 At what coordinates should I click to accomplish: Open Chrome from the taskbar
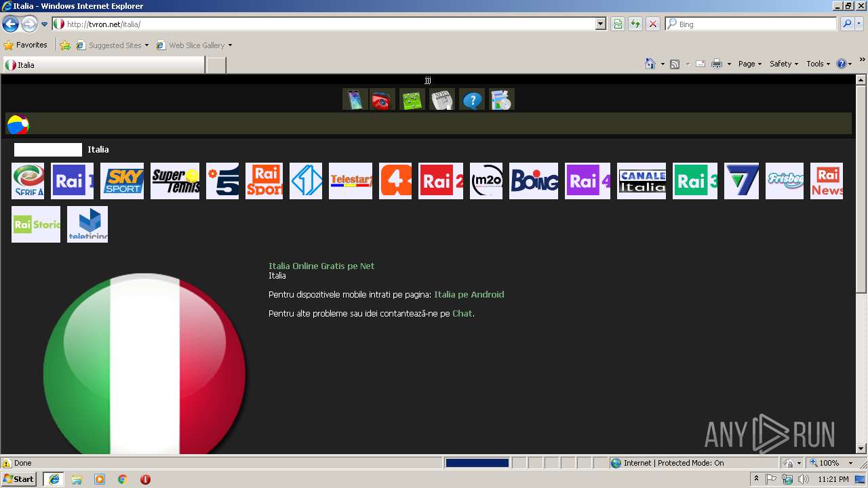122,479
